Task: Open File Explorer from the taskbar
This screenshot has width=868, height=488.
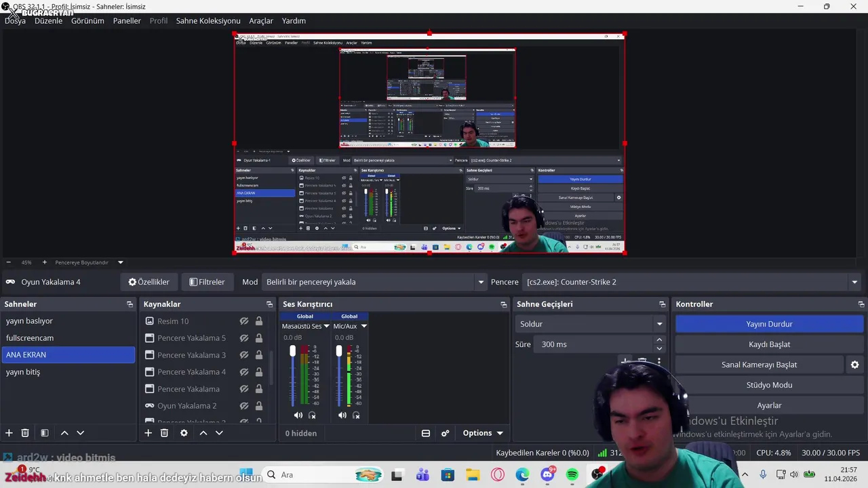Action: (x=472, y=474)
